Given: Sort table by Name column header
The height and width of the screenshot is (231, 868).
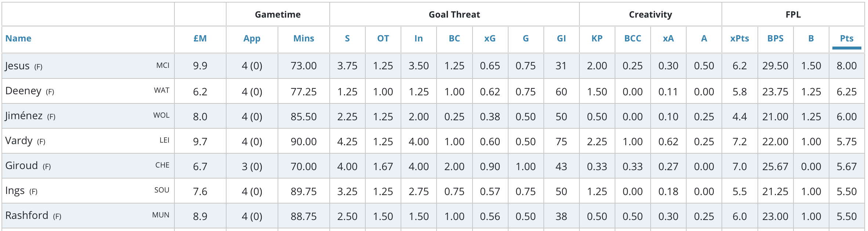Looking at the screenshot, I should (x=18, y=38).
